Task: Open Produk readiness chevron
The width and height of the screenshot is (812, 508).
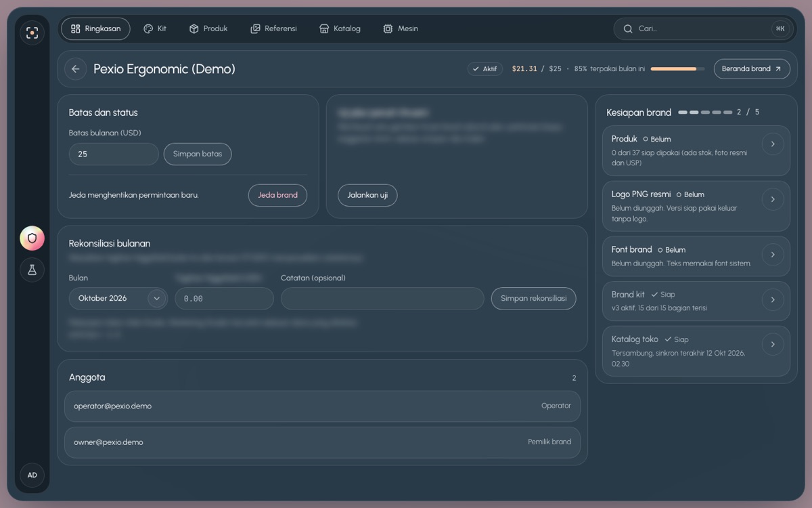Action: pos(773,144)
